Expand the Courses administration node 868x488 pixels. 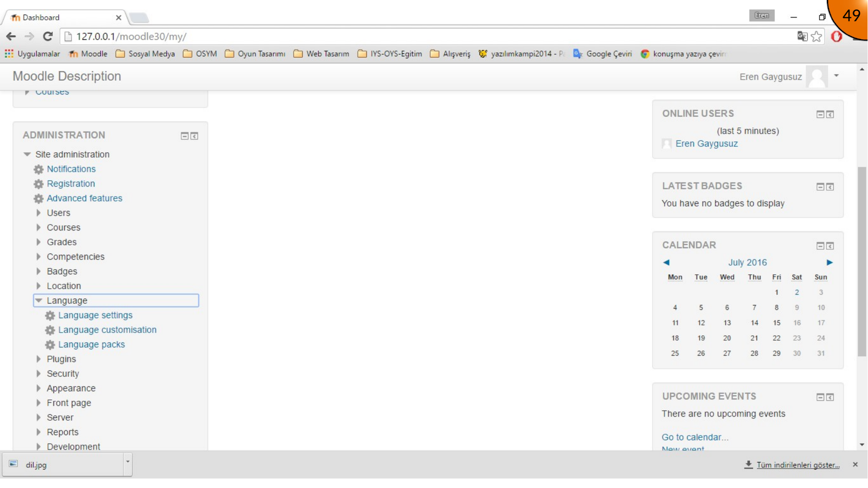tap(38, 228)
